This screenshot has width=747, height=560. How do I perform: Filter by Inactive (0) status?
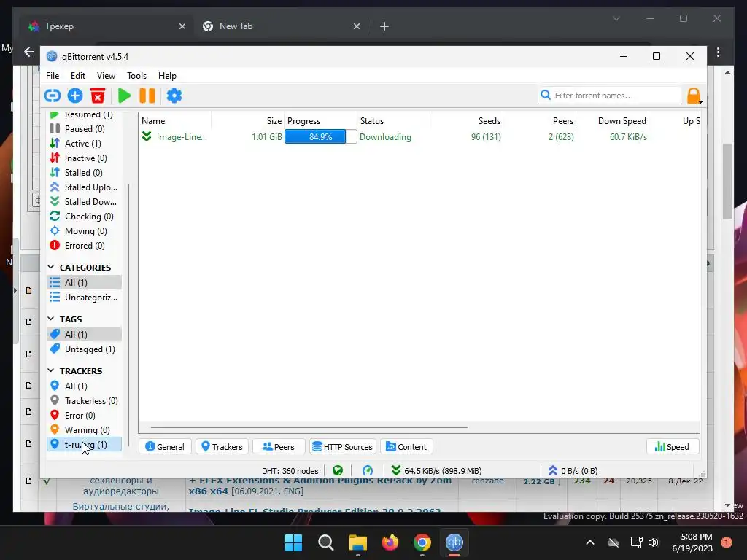pyautogui.click(x=85, y=158)
